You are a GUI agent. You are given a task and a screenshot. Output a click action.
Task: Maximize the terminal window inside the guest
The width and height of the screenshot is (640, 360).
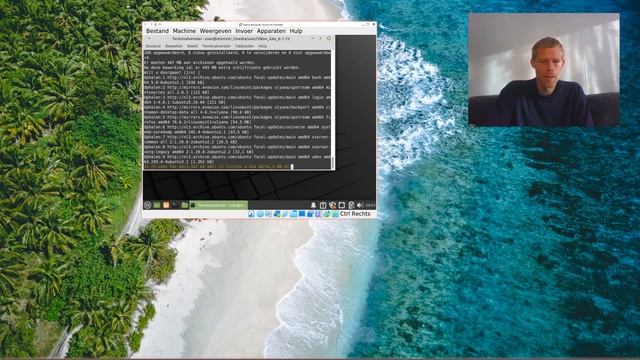320,38
